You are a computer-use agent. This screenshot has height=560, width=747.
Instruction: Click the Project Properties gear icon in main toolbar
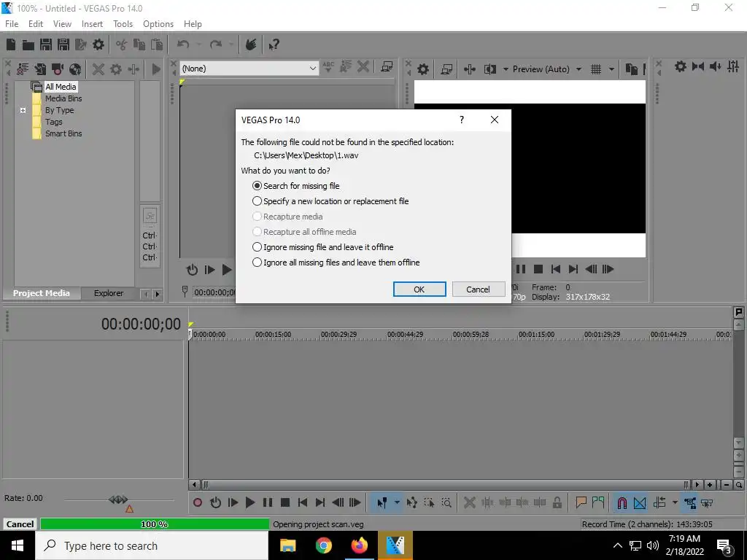(x=98, y=44)
